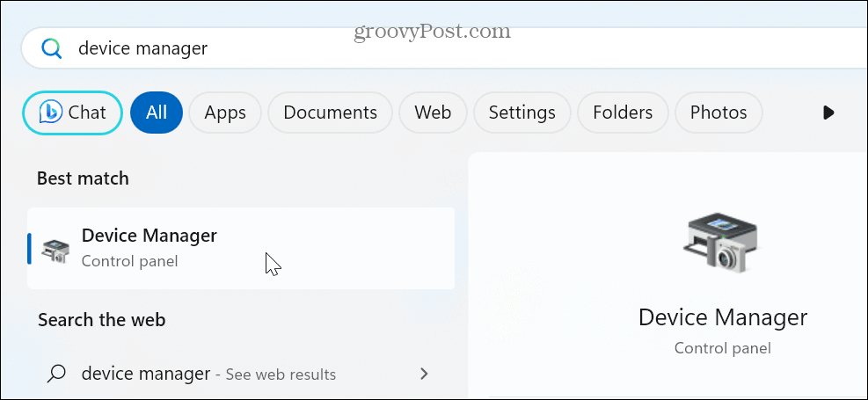Filter results by Documents
The image size is (868, 400).
point(330,113)
